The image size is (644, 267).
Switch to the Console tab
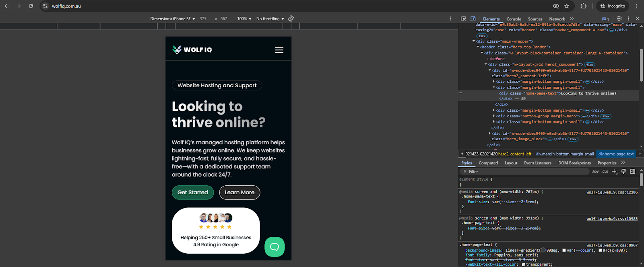[514, 19]
